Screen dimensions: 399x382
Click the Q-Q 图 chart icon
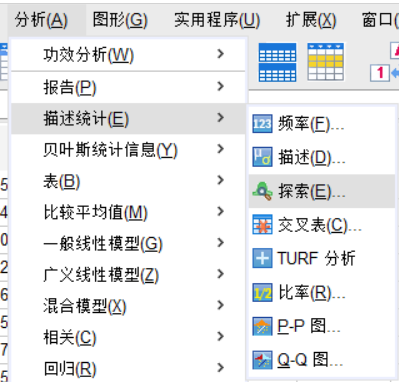[x=262, y=360]
